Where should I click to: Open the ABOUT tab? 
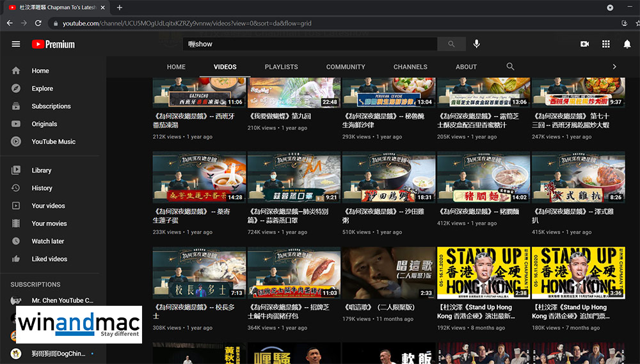[466, 67]
